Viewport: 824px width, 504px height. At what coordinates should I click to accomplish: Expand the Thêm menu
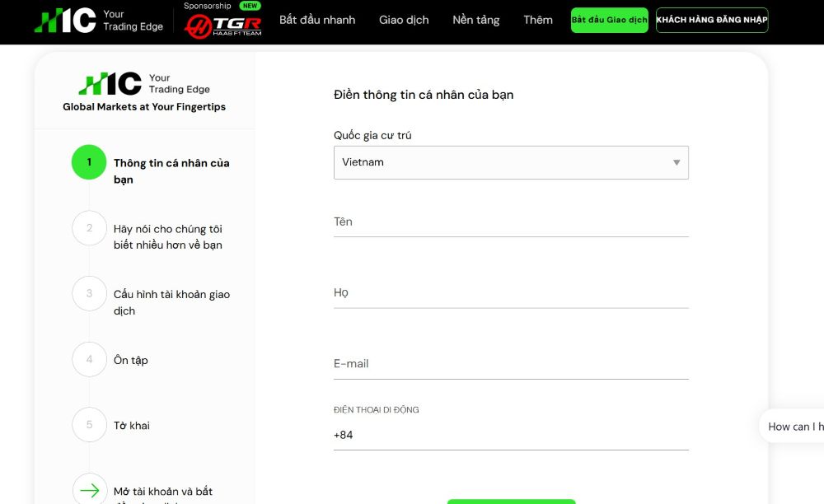(538, 20)
